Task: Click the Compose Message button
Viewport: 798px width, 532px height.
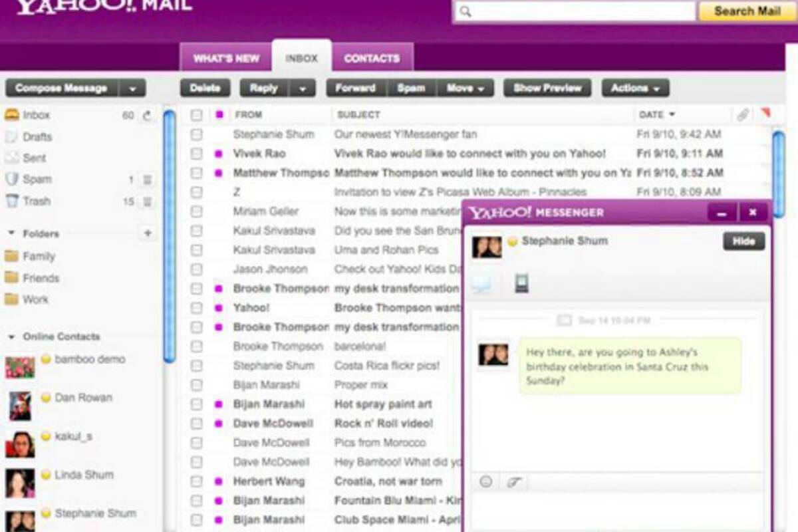Action: click(x=62, y=88)
